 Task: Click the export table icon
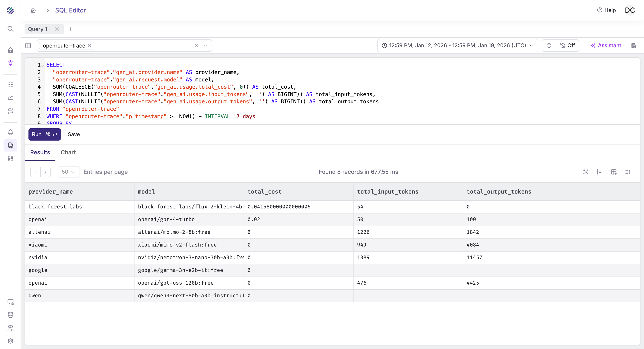[614, 172]
